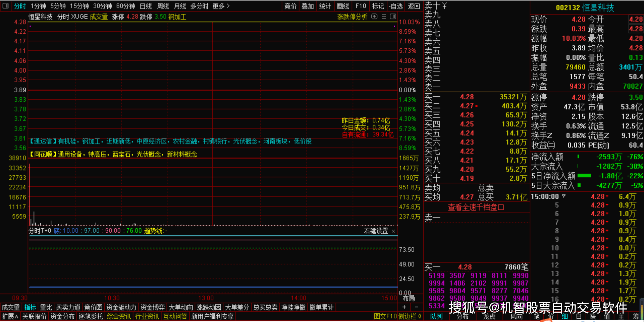Switch to the 龙虎 tab at bottom right
The width and height of the screenshot is (644, 322).
coord(489,316)
